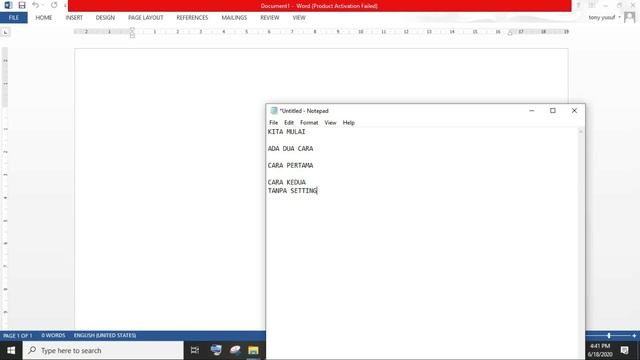Open the monitor app icon on taskbar
Screen dimensions: 640x360
[x=216, y=350]
